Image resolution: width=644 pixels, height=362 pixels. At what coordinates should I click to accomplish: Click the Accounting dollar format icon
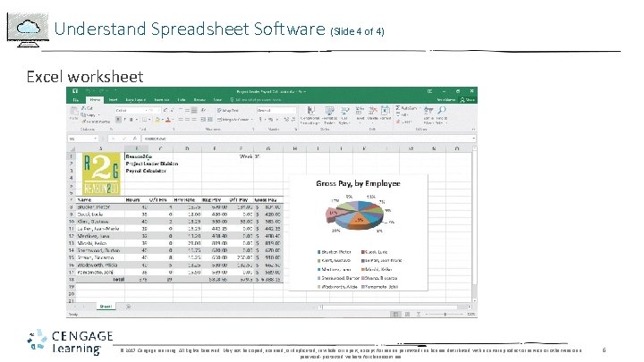(260, 120)
